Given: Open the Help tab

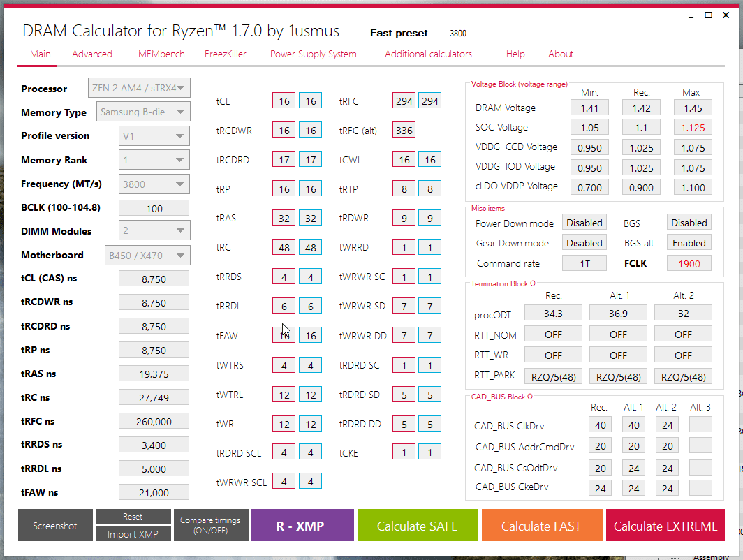Looking at the screenshot, I should (x=515, y=54).
